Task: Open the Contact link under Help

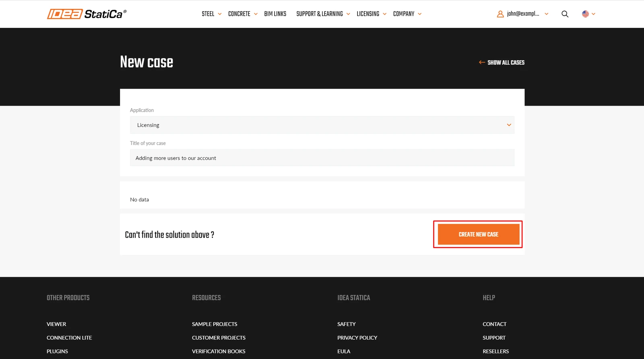Action: click(494, 324)
